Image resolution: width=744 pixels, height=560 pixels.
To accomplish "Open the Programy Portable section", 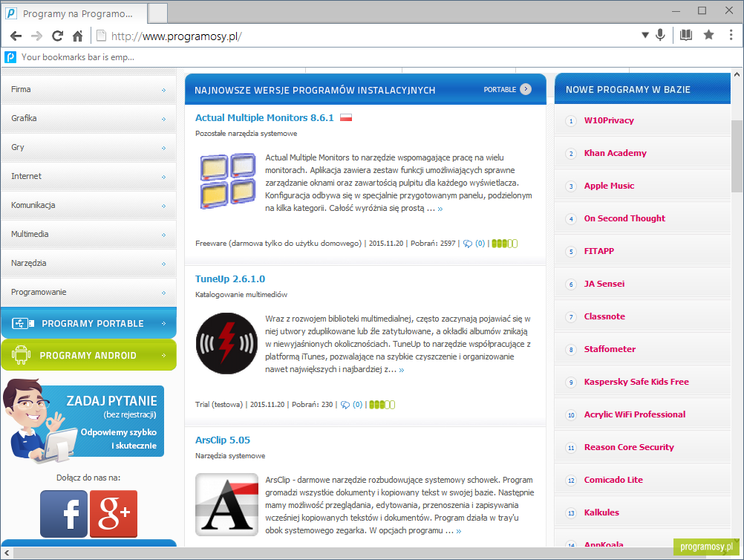I will click(x=88, y=323).
